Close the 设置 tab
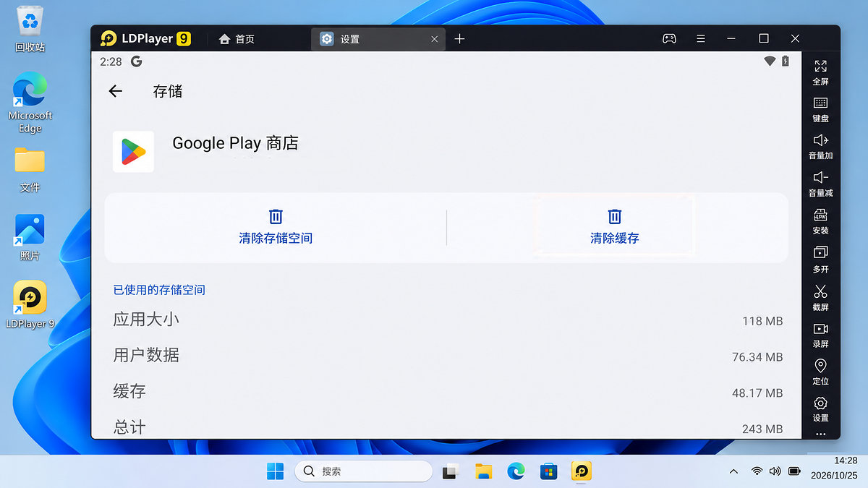Image resolution: width=868 pixels, height=488 pixels. [434, 39]
